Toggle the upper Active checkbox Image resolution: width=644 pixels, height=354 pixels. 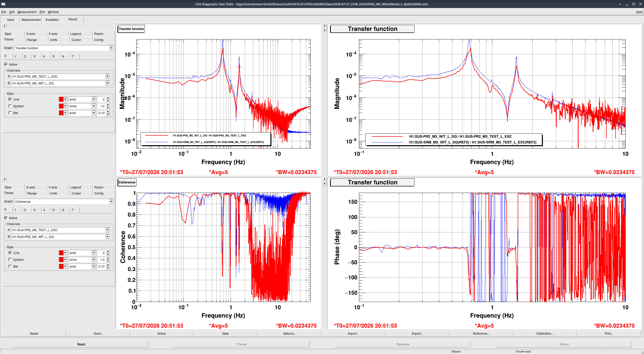click(x=6, y=64)
